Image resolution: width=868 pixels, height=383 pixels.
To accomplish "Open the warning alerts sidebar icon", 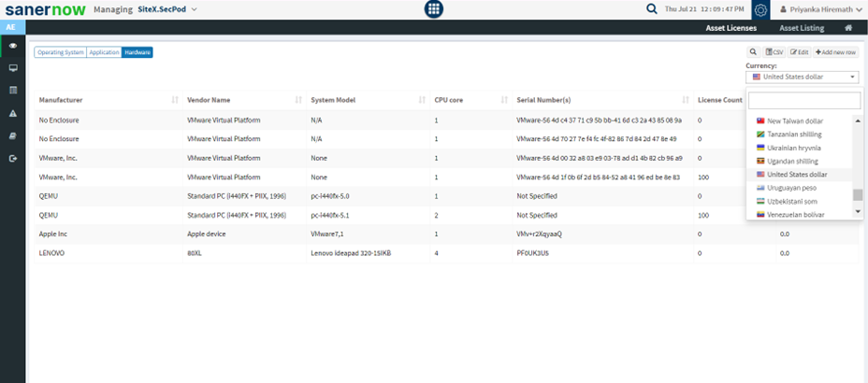I will coord(13,113).
